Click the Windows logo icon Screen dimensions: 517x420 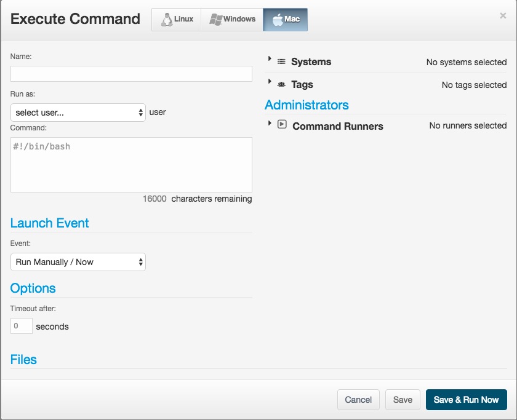(x=215, y=20)
